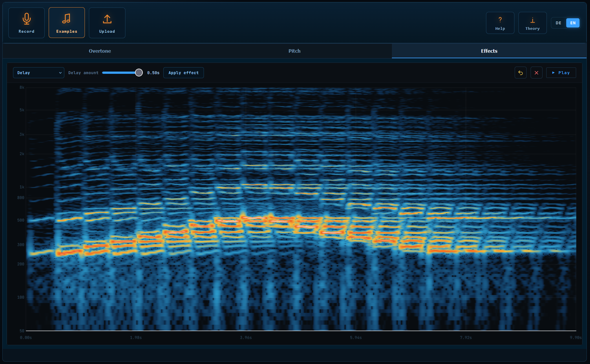The height and width of the screenshot is (364, 590).
Task: Switch to the Overtone tab
Action: coord(100,51)
